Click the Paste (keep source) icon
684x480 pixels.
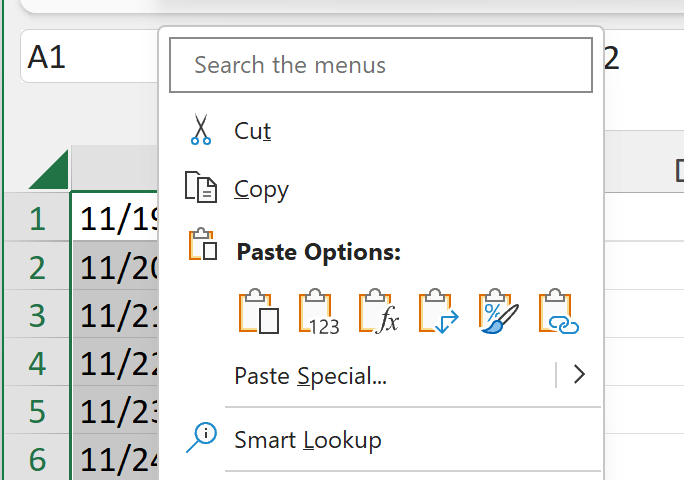point(259,313)
